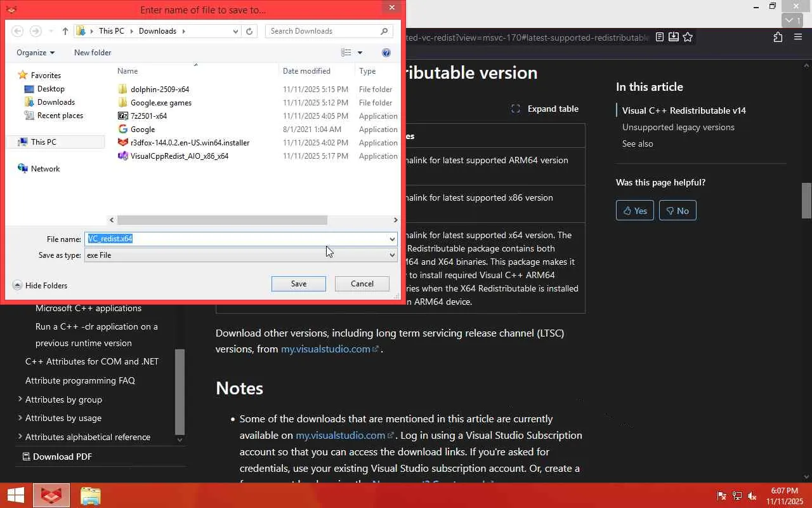Viewport: 812px width, 508px height.
Task: Click the browser address bar URL
Action: (x=528, y=37)
